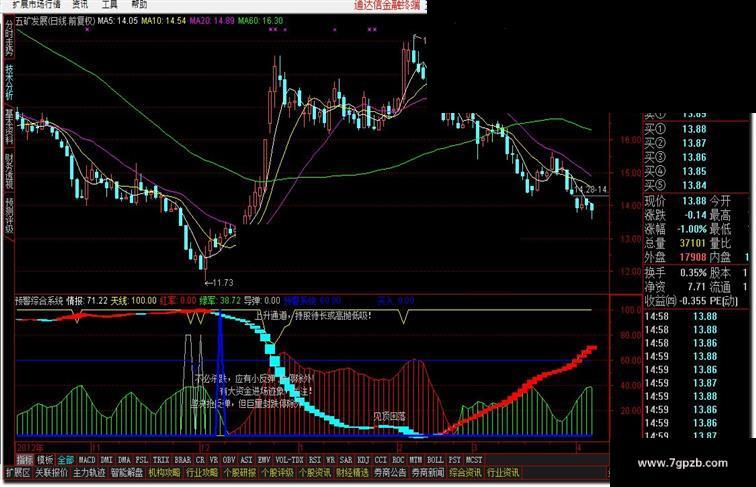The width and height of the screenshot is (756, 487).
Task: Open the 财经精选 bottom tab
Action: pyautogui.click(x=352, y=473)
